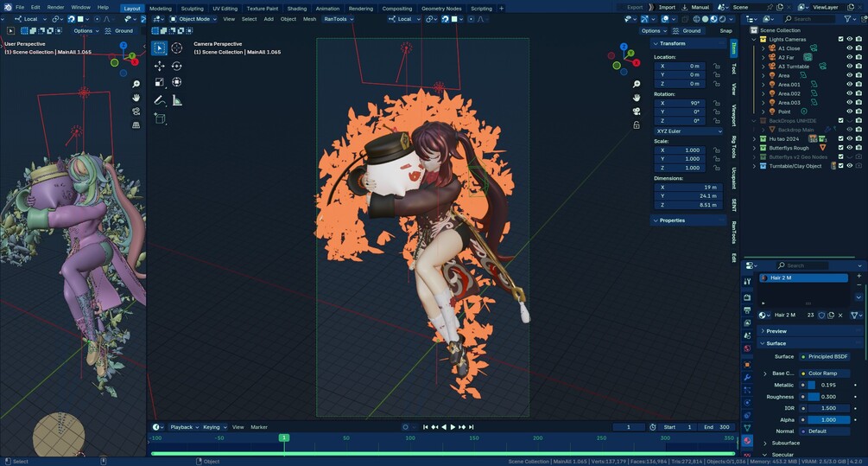
Task: Toggle camera view icon in camera viewport
Action: click(x=637, y=112)
